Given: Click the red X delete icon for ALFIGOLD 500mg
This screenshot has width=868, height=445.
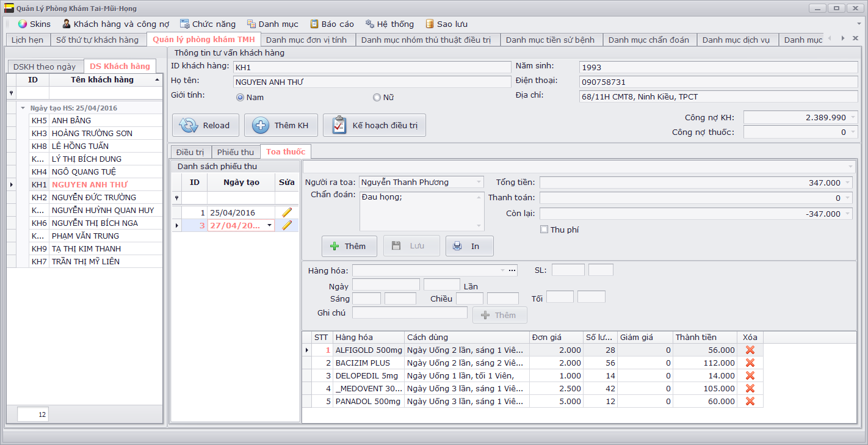Looking at the screenshot, I should point(750,350).
